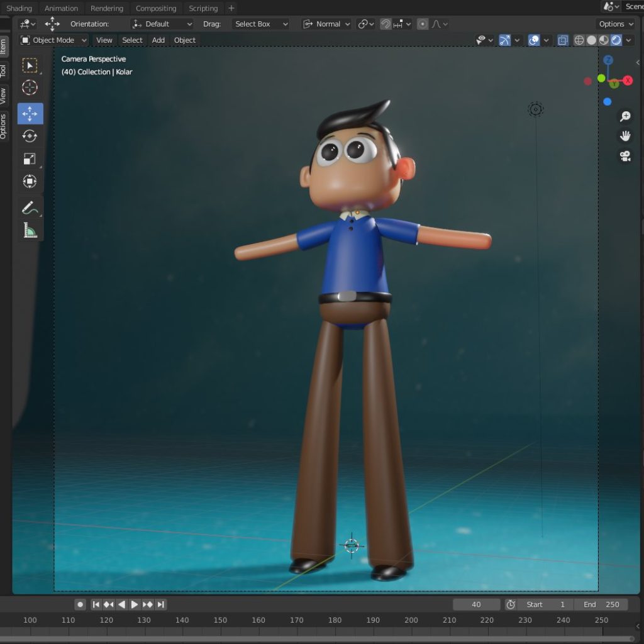Click the current frame field showing 40
This screenshot has width=644, height=644.
pos(476,604)
